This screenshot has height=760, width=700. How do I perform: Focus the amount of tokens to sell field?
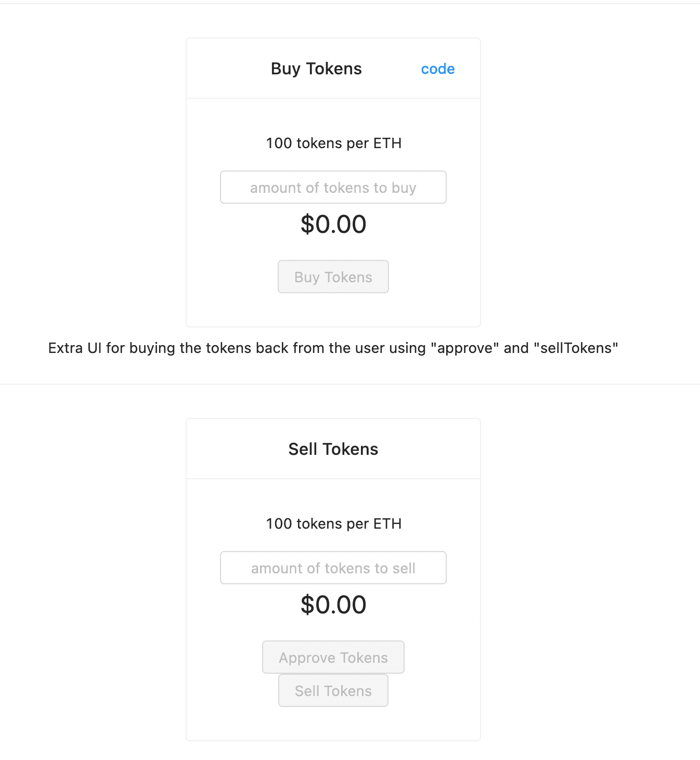[333, 568]
